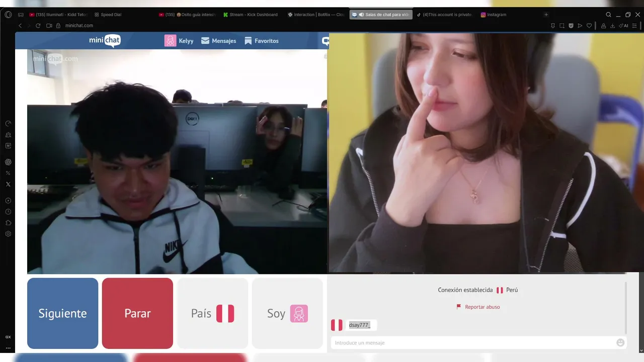The height and width of the screenshot is (362, 644).
Task: Open camera permission icon in address bar
Action: point(49,26)
